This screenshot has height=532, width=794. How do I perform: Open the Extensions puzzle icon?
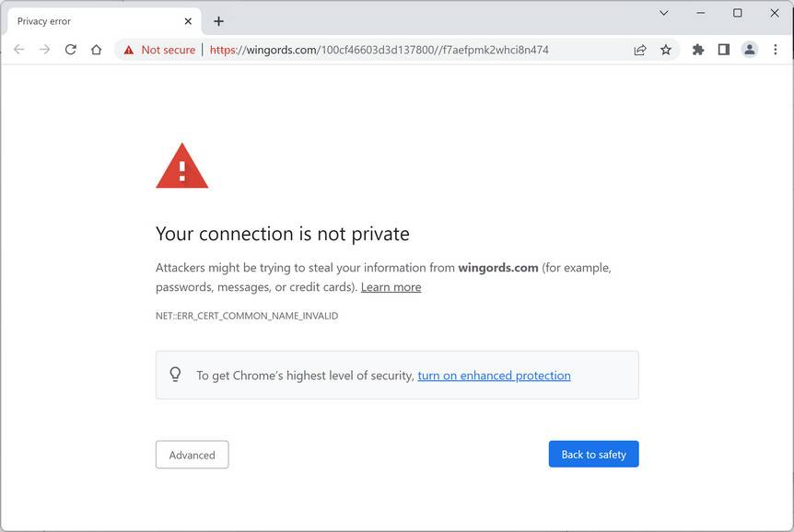tap(698, 50)
